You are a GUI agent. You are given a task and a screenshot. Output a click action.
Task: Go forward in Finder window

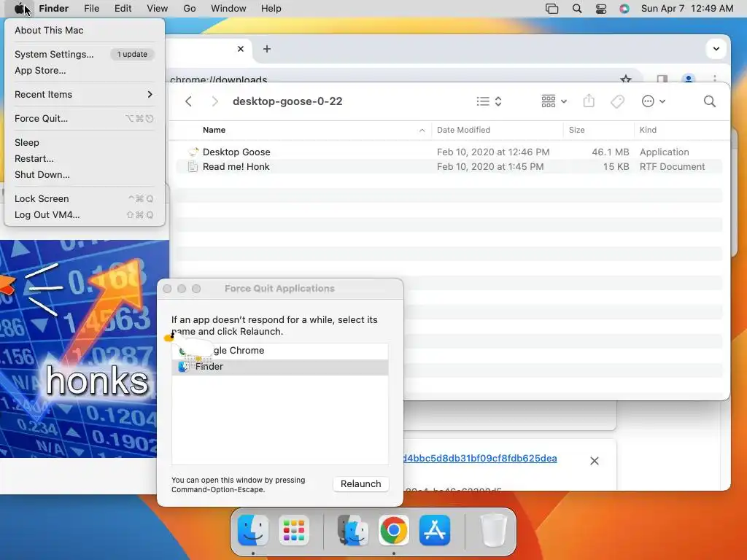215,101
